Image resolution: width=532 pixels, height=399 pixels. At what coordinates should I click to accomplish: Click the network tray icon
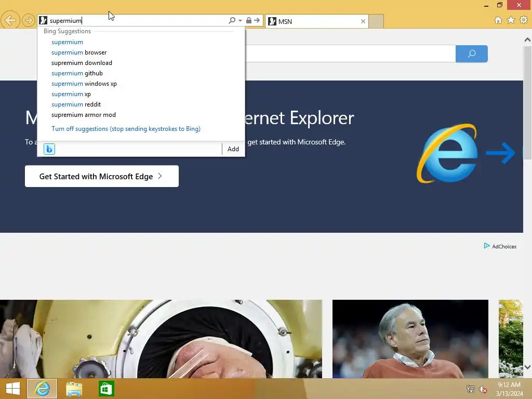pyautogui.click(x=471, y=389)
